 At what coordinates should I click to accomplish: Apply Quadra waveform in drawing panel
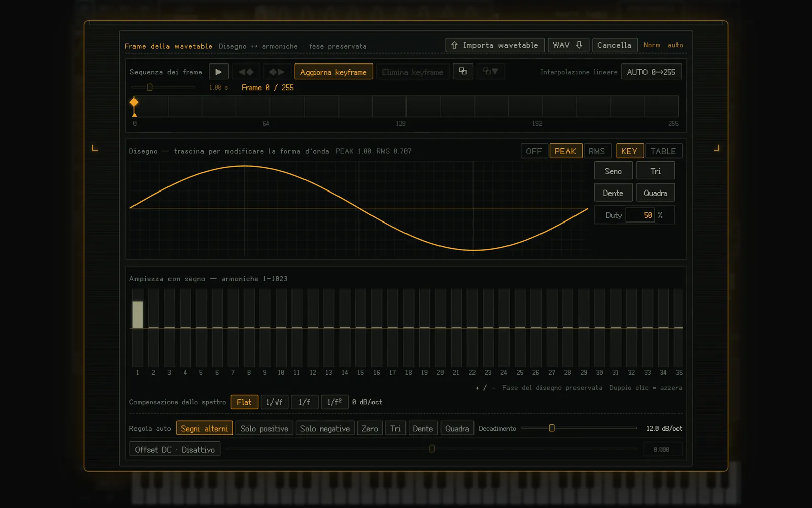[x=656, y=193]
